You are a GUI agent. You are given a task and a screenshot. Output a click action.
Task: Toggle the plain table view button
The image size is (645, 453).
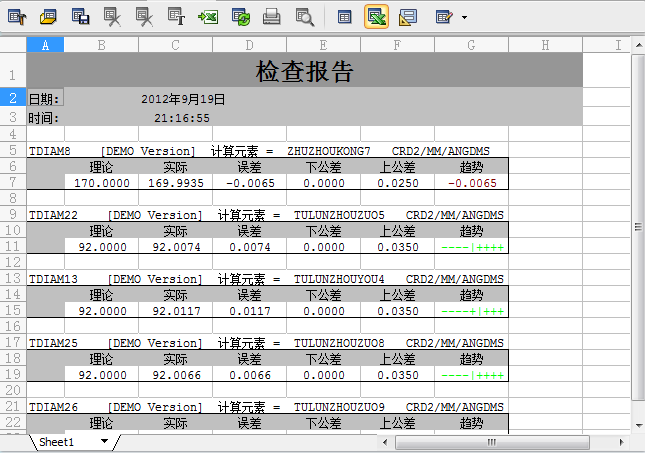click(344, 17)
